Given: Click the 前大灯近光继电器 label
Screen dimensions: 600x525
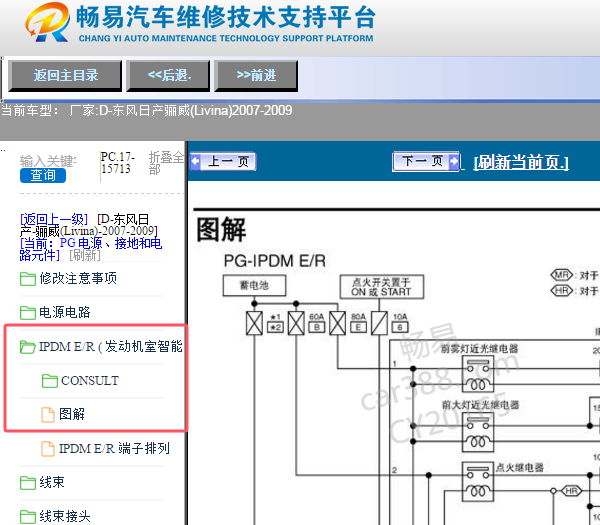Looking at the screenshot, I should tap(481, 405).
